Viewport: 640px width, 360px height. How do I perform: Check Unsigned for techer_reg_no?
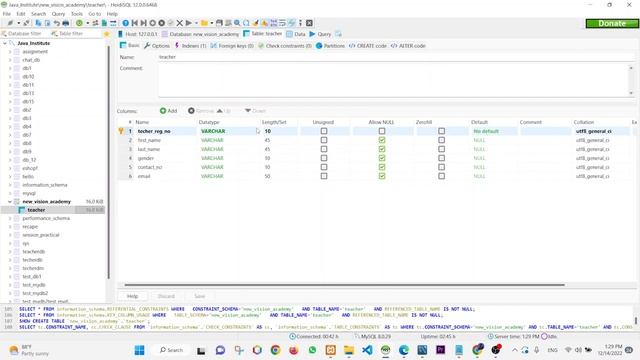[324, 131]
